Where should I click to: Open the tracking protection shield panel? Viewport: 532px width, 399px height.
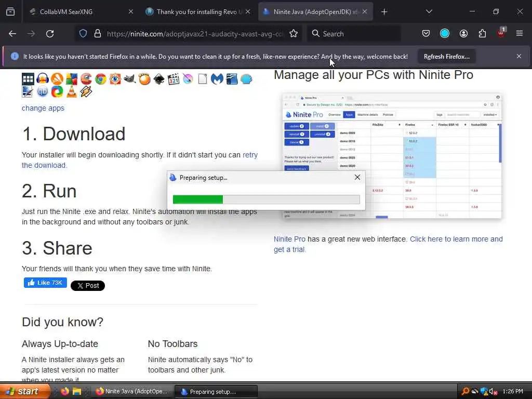tap(83, 34)
